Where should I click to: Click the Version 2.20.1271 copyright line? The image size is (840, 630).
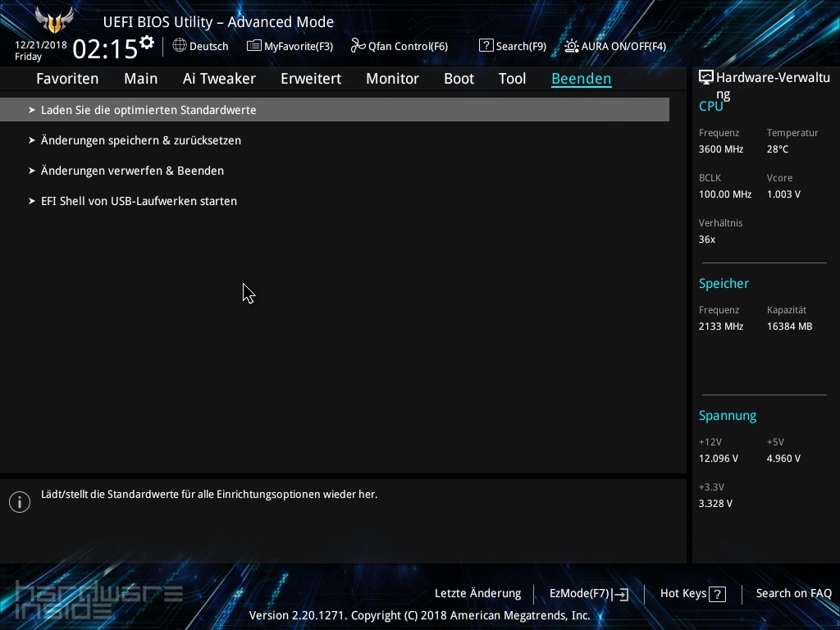pyautogui.click(x=419, y=615)
